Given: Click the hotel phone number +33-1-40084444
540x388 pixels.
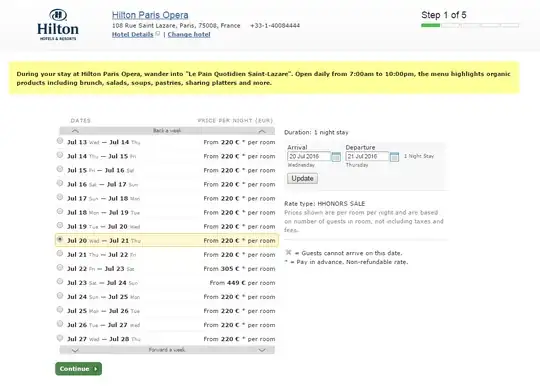Looking at the screenshot, I should [275, 25].
